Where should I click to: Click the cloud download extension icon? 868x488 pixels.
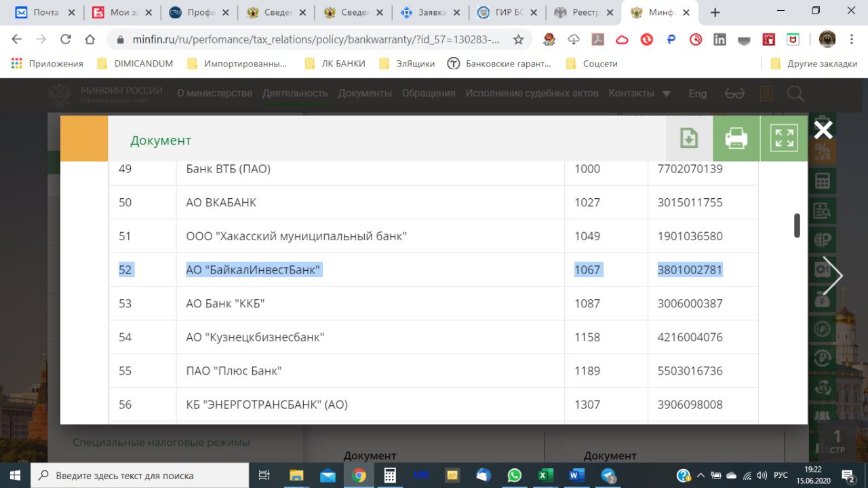[x=574, y=39]
